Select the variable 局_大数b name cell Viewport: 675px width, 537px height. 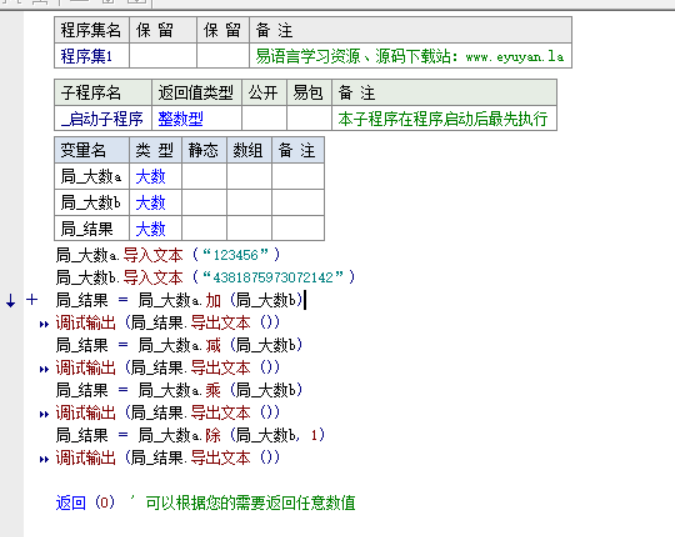(x=92, y=202)
